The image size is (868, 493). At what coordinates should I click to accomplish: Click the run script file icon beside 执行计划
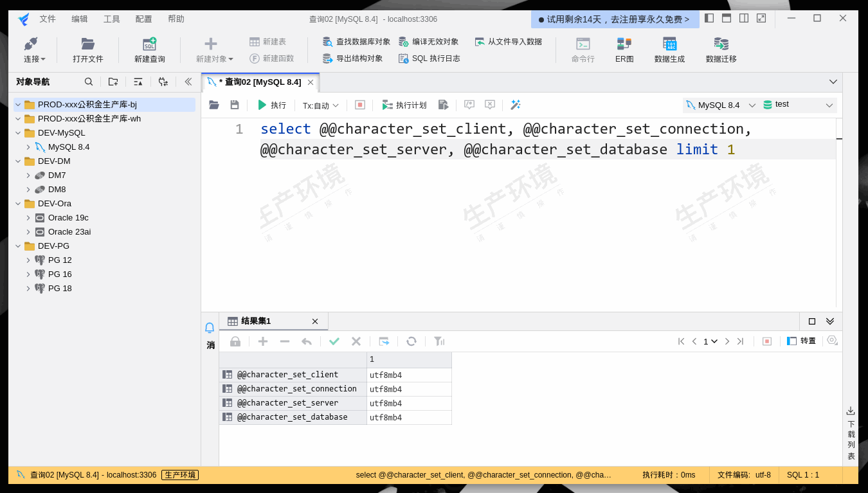pos(443,105)
